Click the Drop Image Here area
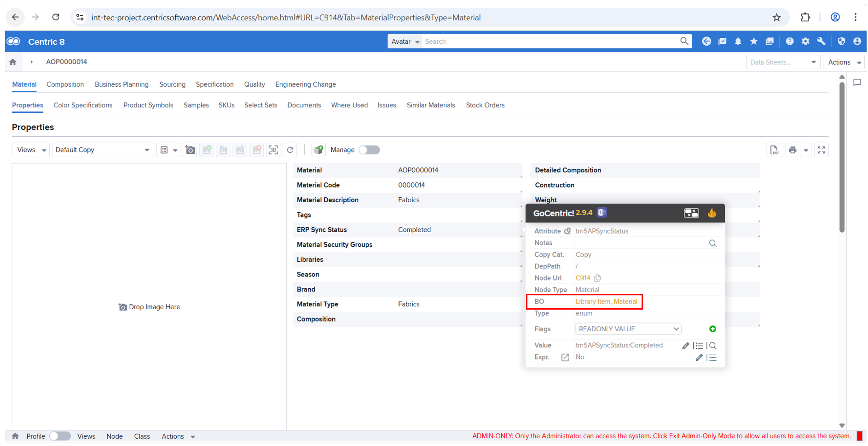Image resolution: width=868 pixels, height=446 pixels. pyautogui.click(x=149, y=307)
